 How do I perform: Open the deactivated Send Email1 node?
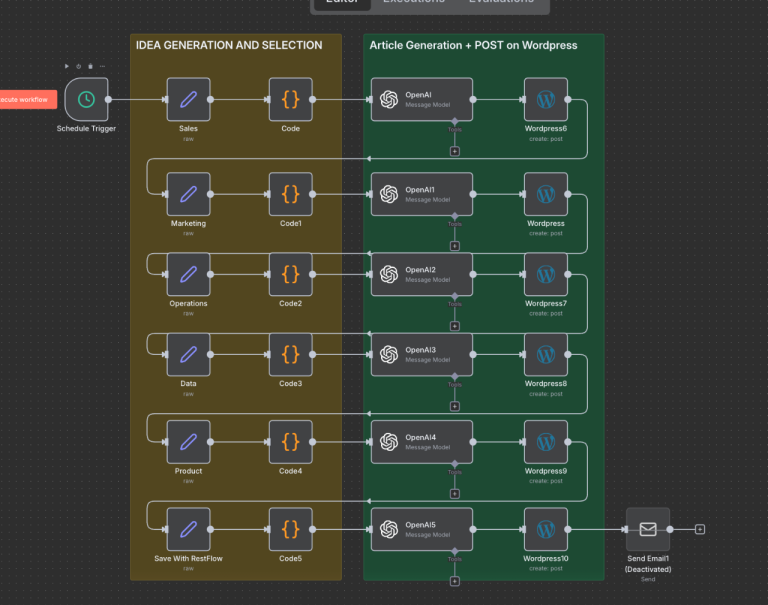pos(647,529)
